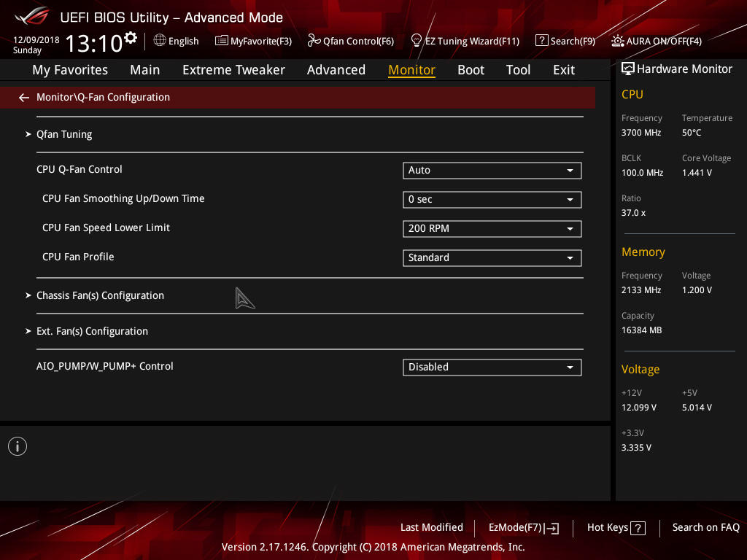Image resolution: width=747 pixels, height=560 pixels.
Task: Select the CPU Fan Profile label
Action: click(x=78, y=257)
